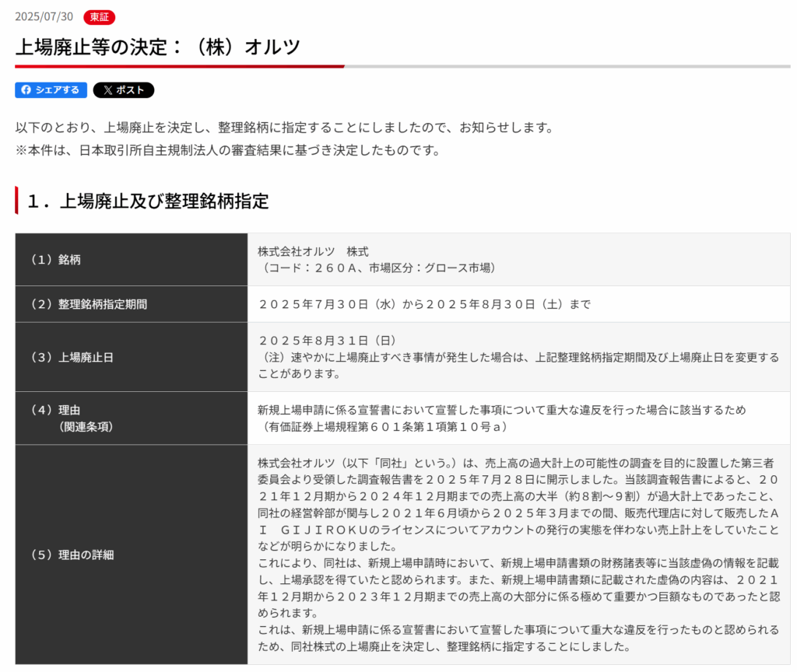The image size is (797, 672).
Task: Click the reason text starting 新規上場申請に係る宣誓書において宣誓した事項について重大な違反を行った場合
Action: pyautogui.click(x=502, y=410)
